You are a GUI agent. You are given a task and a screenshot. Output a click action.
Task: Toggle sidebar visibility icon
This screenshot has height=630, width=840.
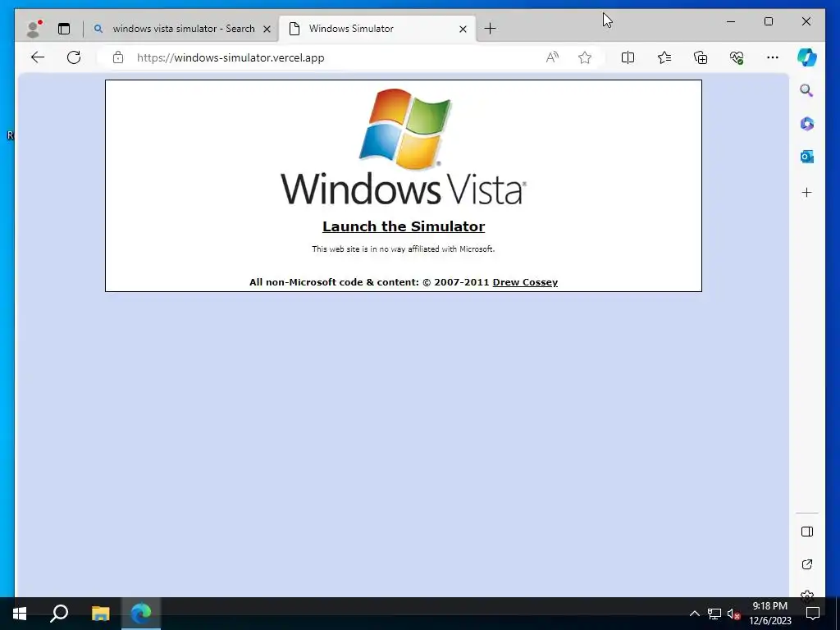click(x=807, y=532)
